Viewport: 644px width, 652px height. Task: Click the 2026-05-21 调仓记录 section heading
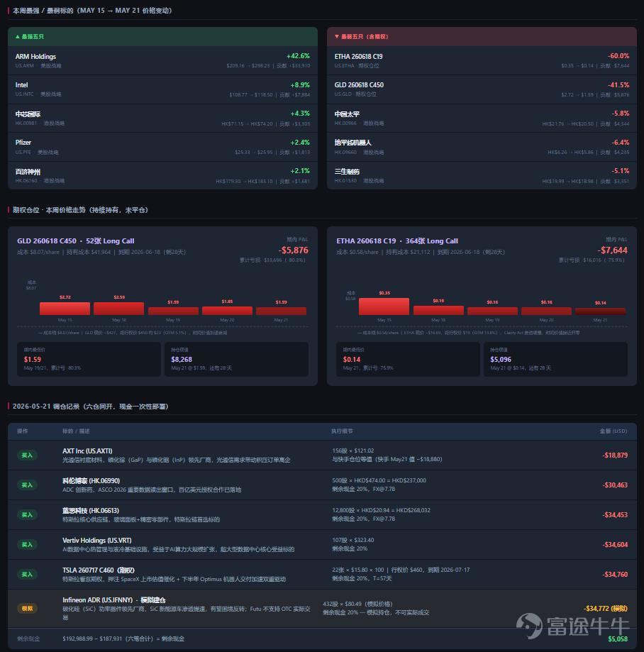[90, 407]
